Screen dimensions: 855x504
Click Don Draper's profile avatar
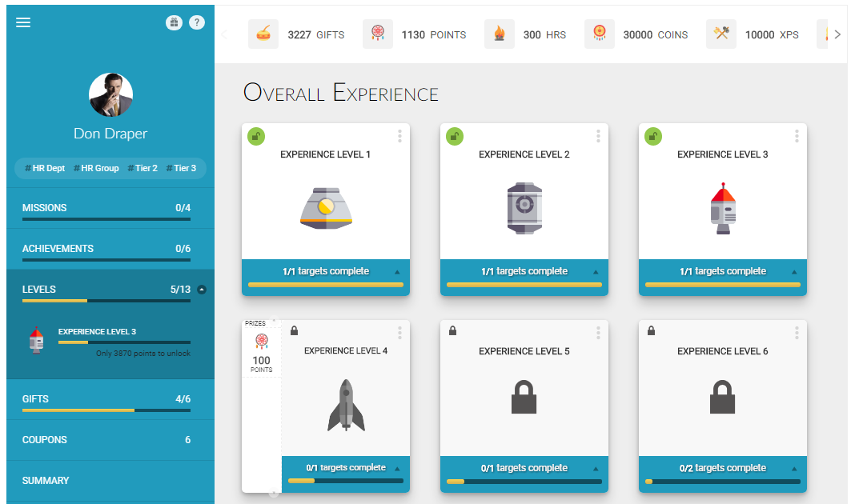[110, 94]
